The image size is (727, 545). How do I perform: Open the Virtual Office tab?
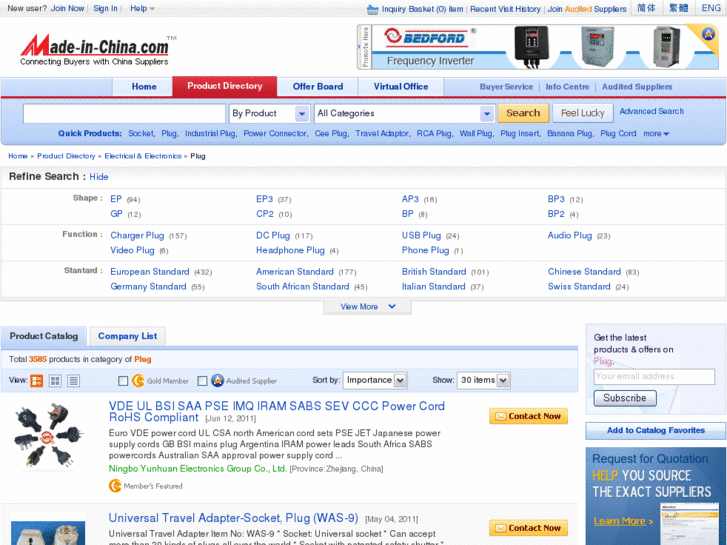tap(401, 87)
